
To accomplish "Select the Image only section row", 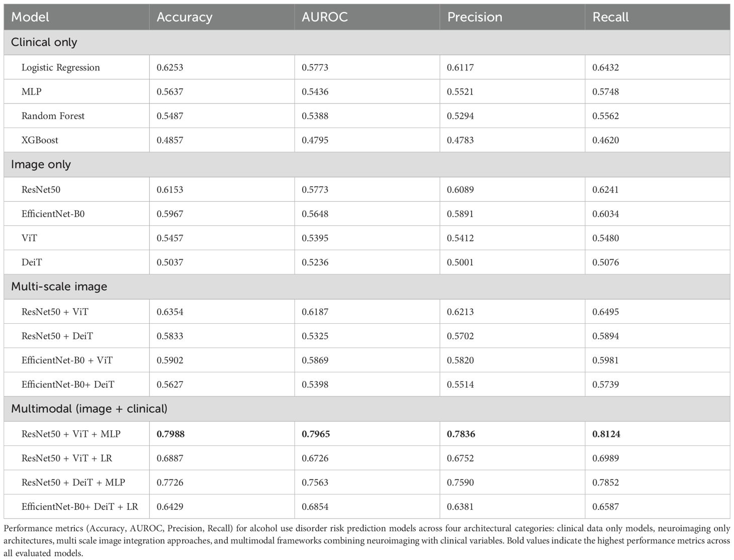I will click(x=41, y=164).
